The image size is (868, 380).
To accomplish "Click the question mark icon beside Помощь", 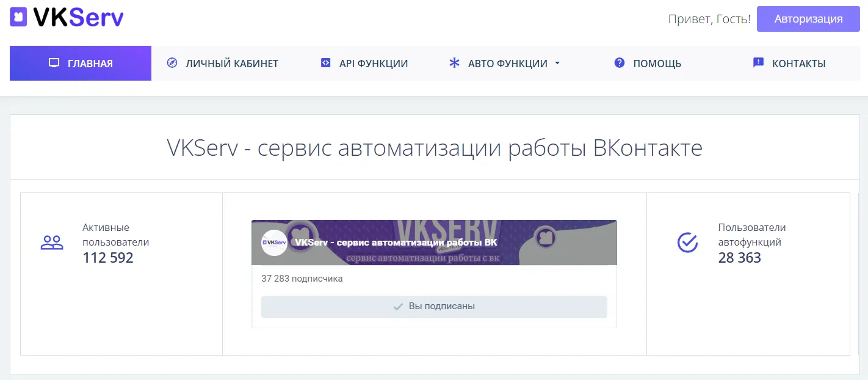I will tap(620, 63).
